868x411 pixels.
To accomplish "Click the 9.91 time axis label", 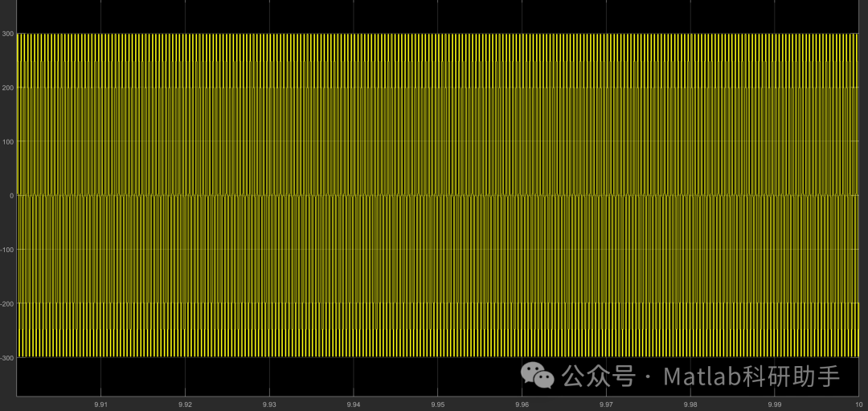I will pyautogui.click(x=100, y=405).
